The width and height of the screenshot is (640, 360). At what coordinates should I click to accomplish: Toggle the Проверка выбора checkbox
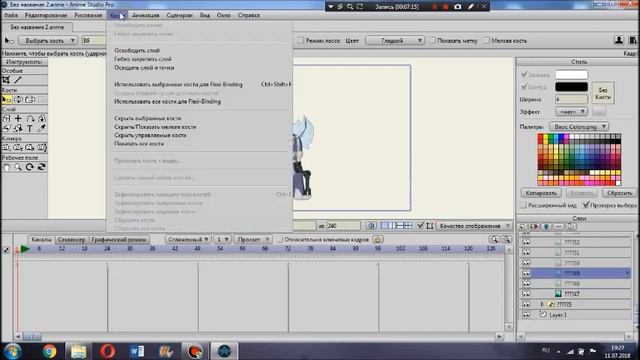pyautogui.click(x=586, y=205)
